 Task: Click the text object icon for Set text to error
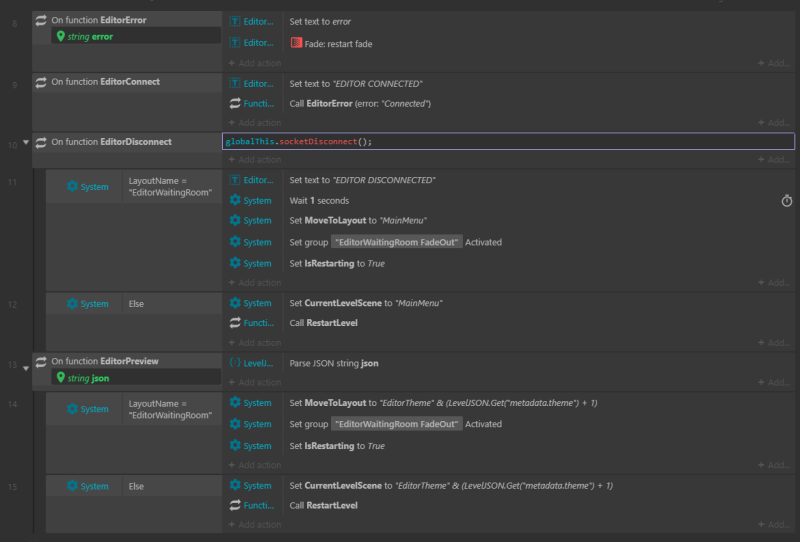click(x=235, y=21)
